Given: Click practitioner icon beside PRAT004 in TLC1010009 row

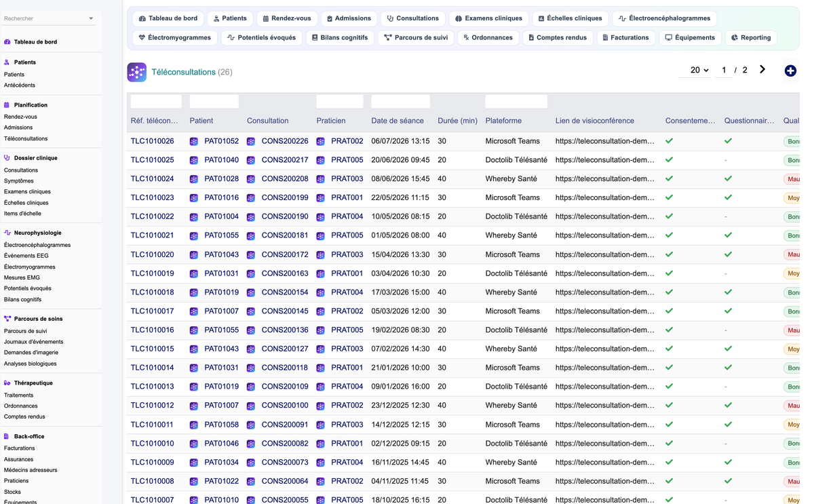Looking at the screenshot, I should pos(321,463).
